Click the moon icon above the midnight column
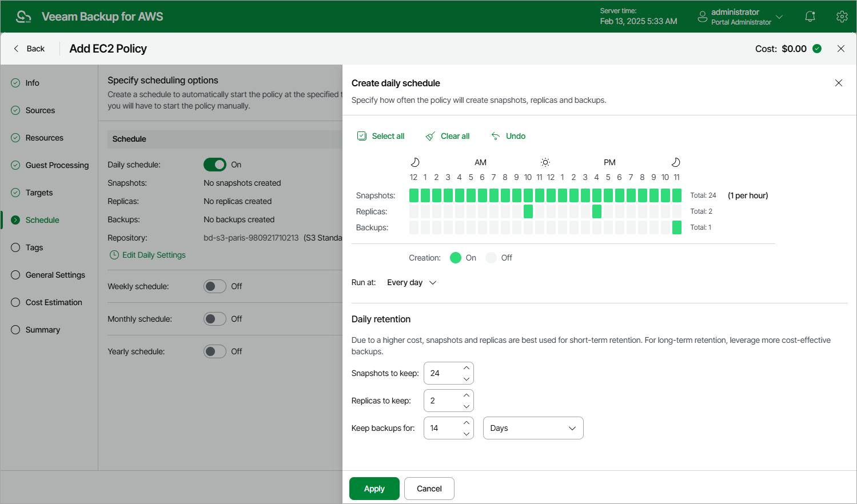 pyautogui.click(x=415, y=162)
